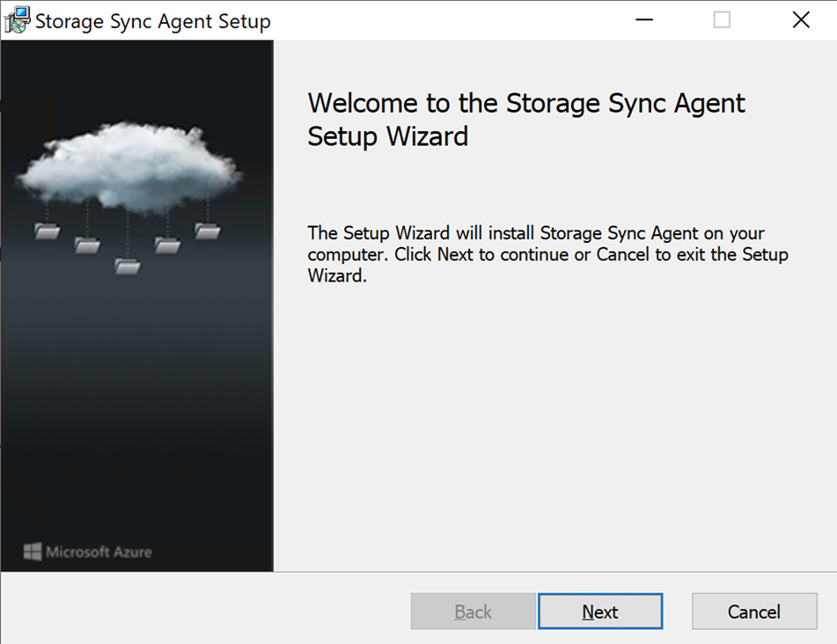837x644 pixels.
Task: Select the Welcome heading text
Action: 525,120
